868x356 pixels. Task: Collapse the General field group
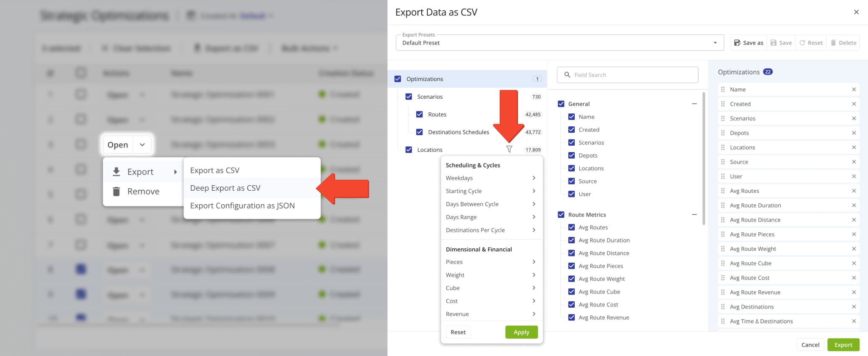click(x=694, y=104)
